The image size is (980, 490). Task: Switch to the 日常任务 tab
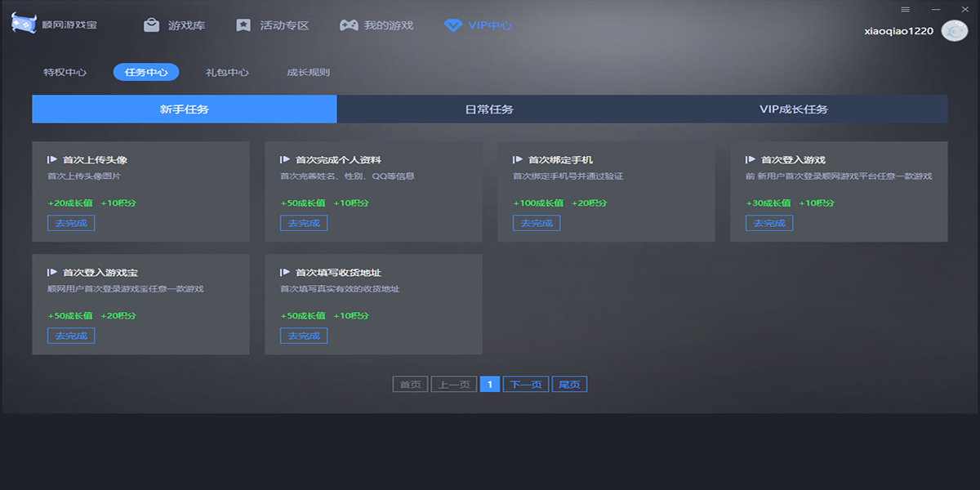489,109
